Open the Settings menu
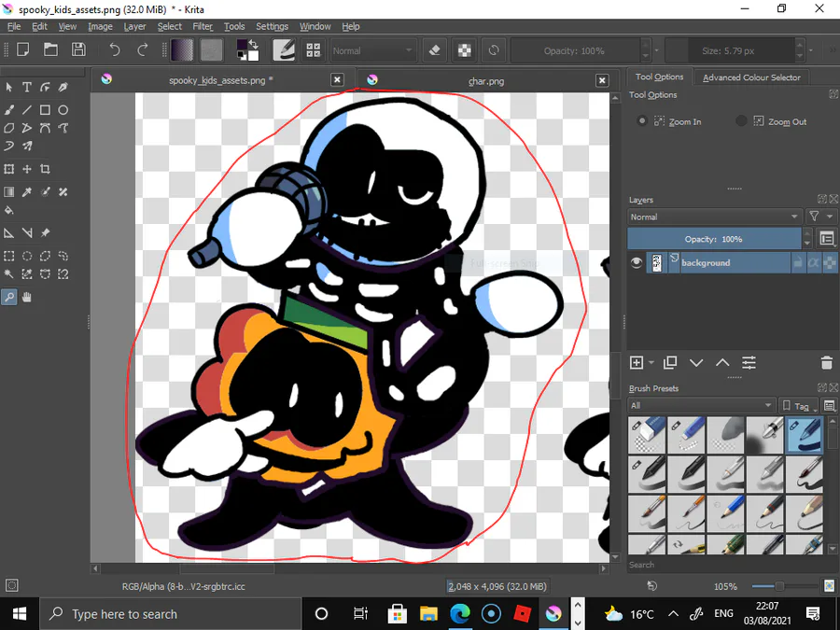Screen dimensions: 840x630 [272, 26]
